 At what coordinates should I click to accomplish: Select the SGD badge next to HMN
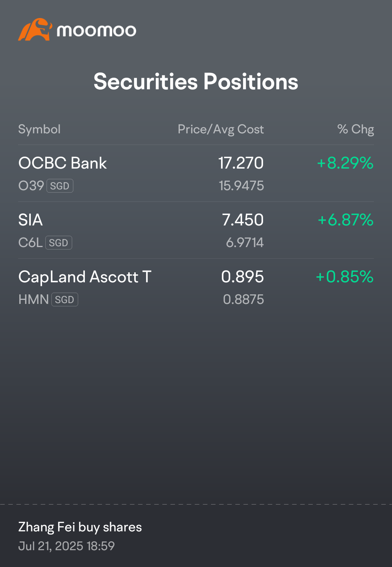point(65,300)
